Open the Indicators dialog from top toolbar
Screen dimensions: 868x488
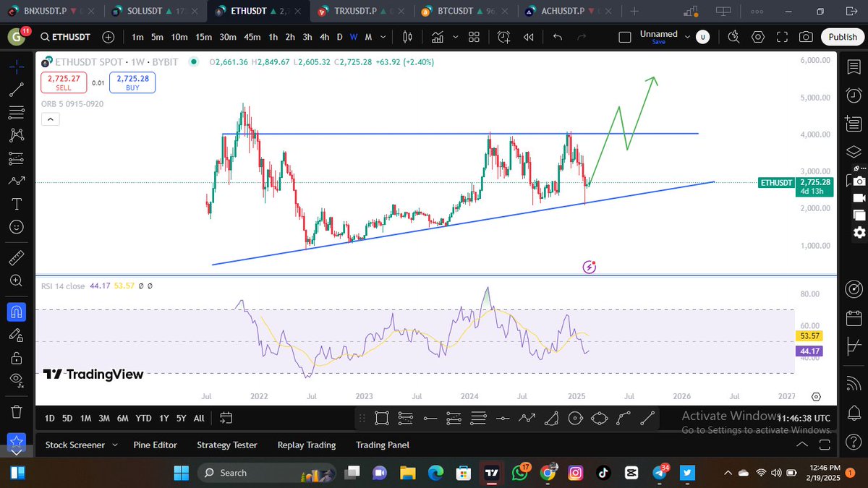[x=438, y=38]
